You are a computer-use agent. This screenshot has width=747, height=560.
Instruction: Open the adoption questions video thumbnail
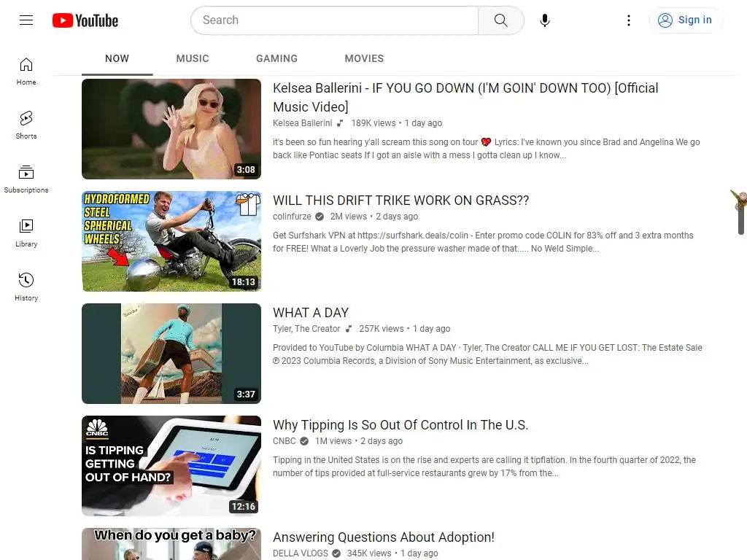coord(171,544)
